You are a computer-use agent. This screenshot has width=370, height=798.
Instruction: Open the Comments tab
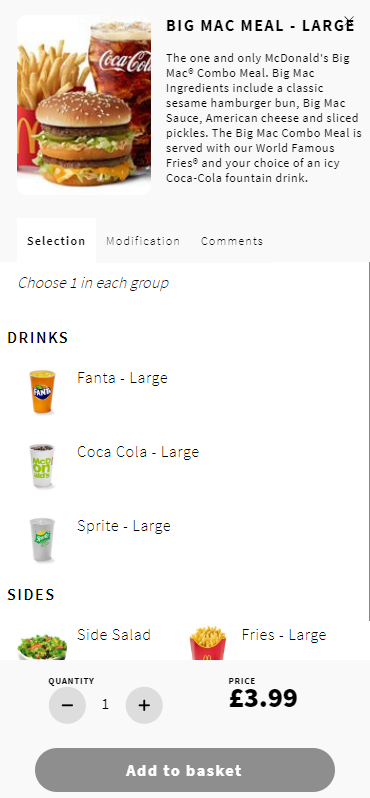pyautogui.click(x=232, y=241)
